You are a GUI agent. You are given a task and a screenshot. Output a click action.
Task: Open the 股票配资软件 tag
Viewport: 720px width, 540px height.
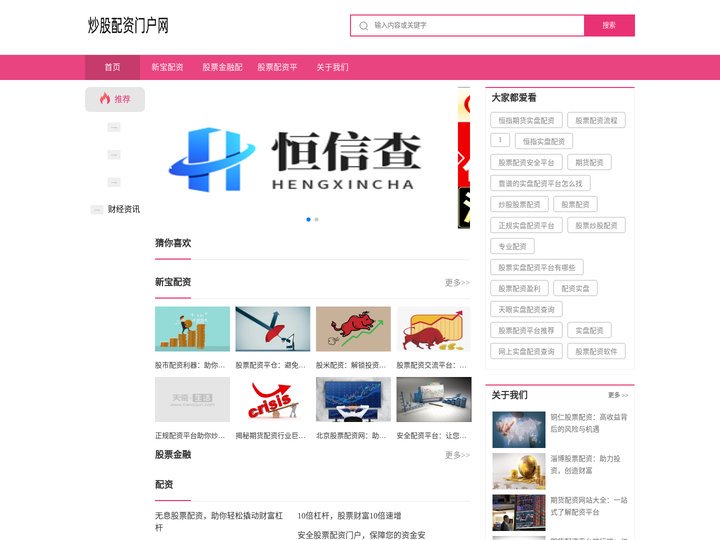click(596, 352)
